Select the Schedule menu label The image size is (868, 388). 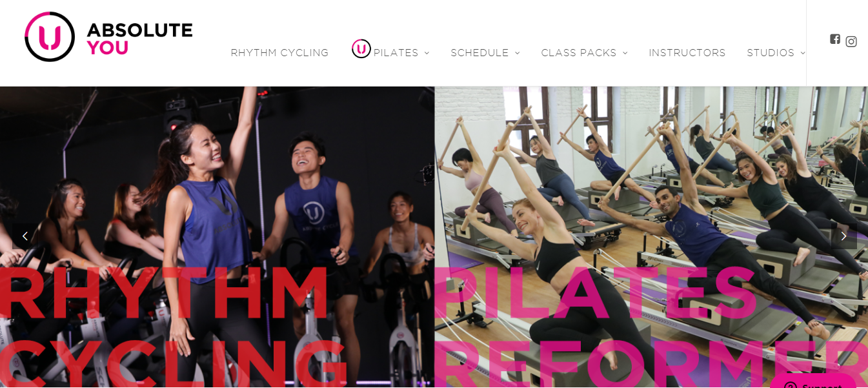479,53
